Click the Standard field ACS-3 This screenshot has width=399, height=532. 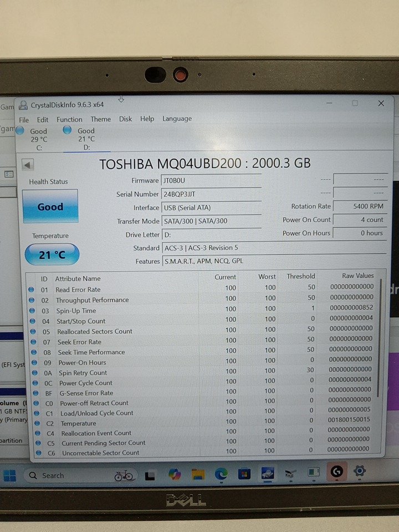pos(274,248)
